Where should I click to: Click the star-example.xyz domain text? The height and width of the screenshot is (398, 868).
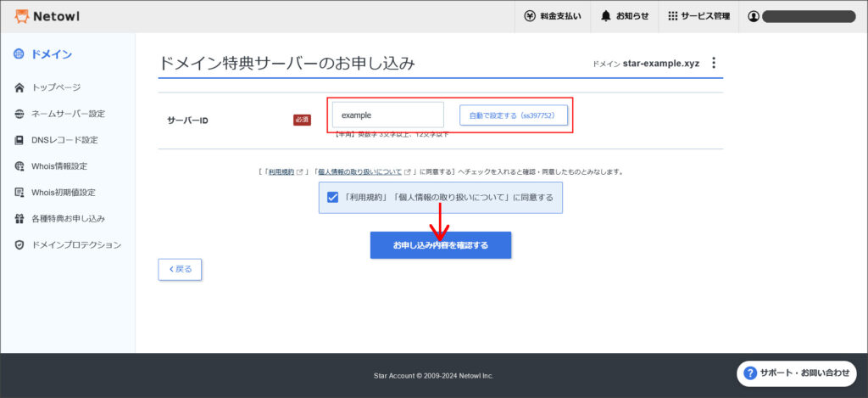point(661,63)
